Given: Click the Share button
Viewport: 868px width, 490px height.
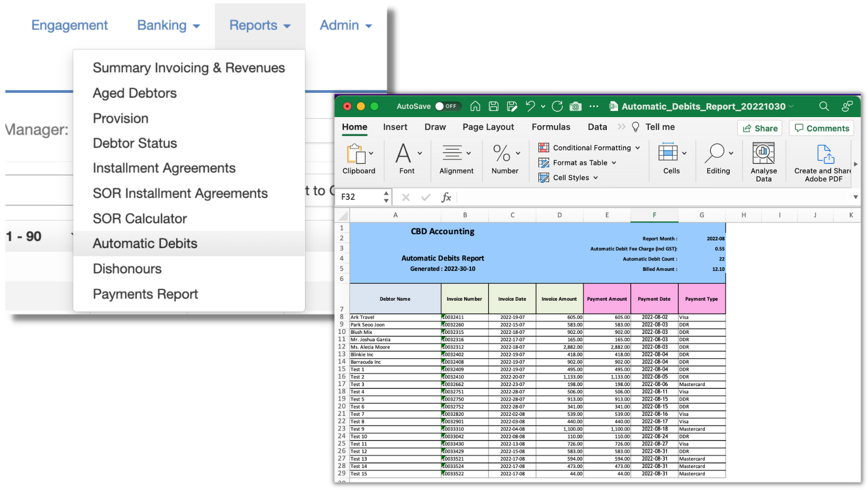Looking at the screenshot, I should (760, 128).
